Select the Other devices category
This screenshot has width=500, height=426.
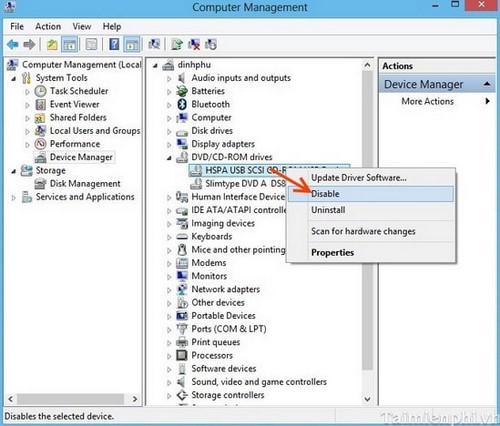218,303
